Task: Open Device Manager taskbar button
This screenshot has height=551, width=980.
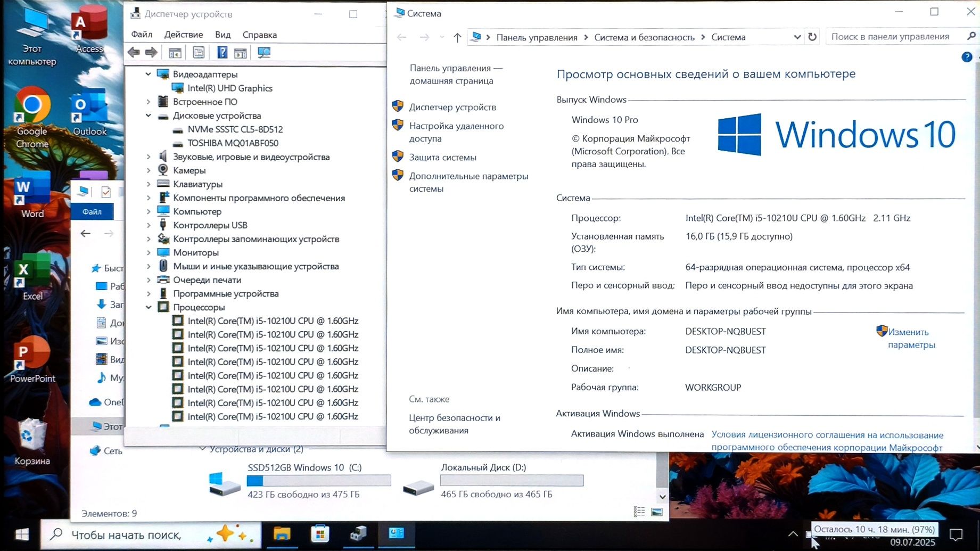Action: pyautogui.click(x=358, y=533)
